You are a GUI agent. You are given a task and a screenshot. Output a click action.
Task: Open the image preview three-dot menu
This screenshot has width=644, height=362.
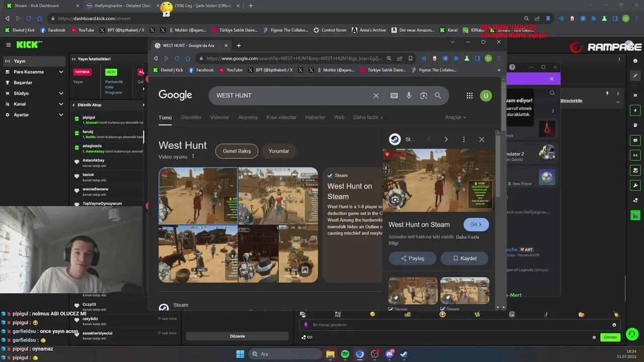pyautogui.click(x=464, y=139)
